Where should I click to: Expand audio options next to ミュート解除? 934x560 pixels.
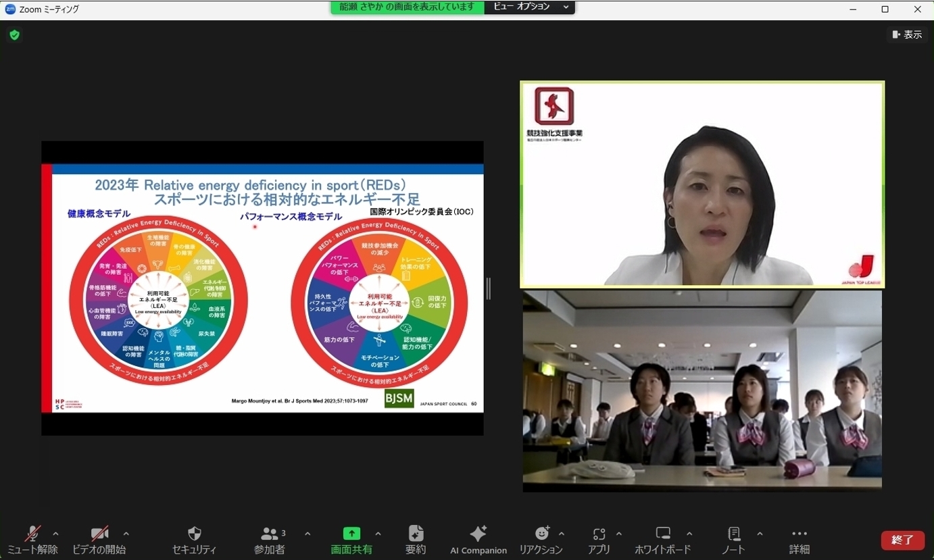point(55,534)
